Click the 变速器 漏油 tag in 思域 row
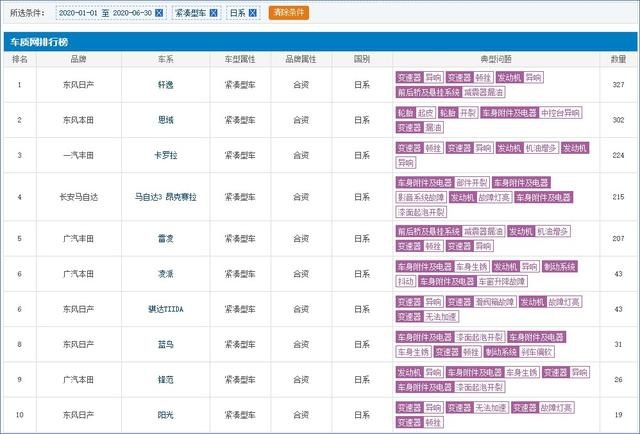This screenshot has height=434, width=640. pos(420,128)
